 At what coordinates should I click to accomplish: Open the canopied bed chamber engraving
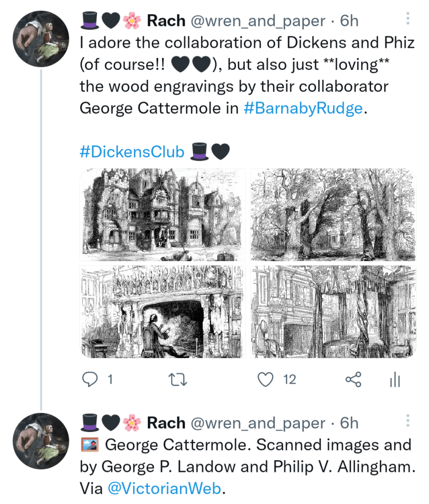333,311
